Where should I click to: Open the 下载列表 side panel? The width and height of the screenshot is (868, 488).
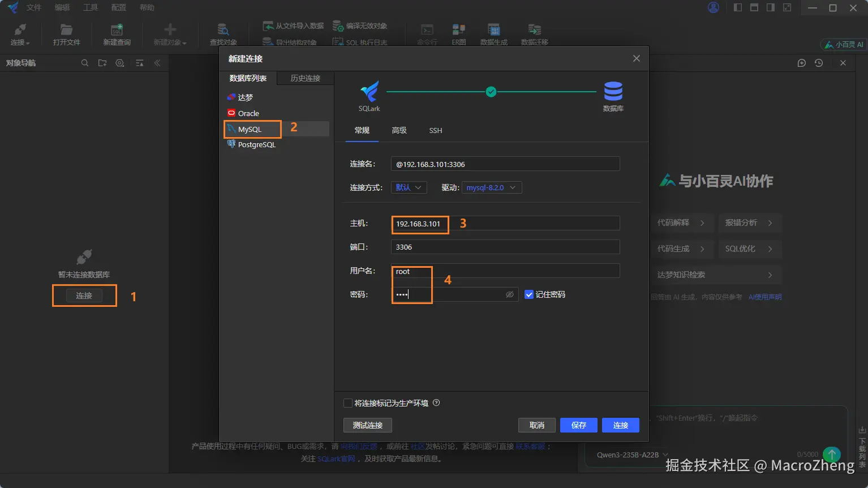pyautogui.click(x=862, y=447)
